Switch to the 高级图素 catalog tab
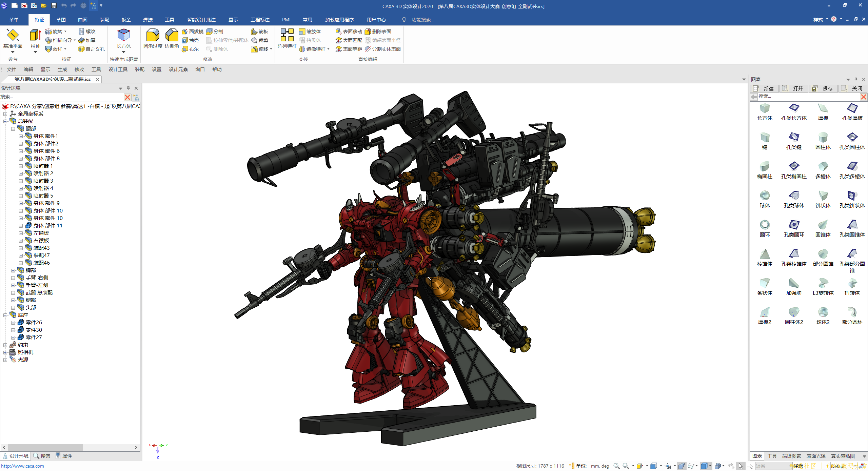The height and width of the screenshot is (471, 868). click(x=791, y=456)
